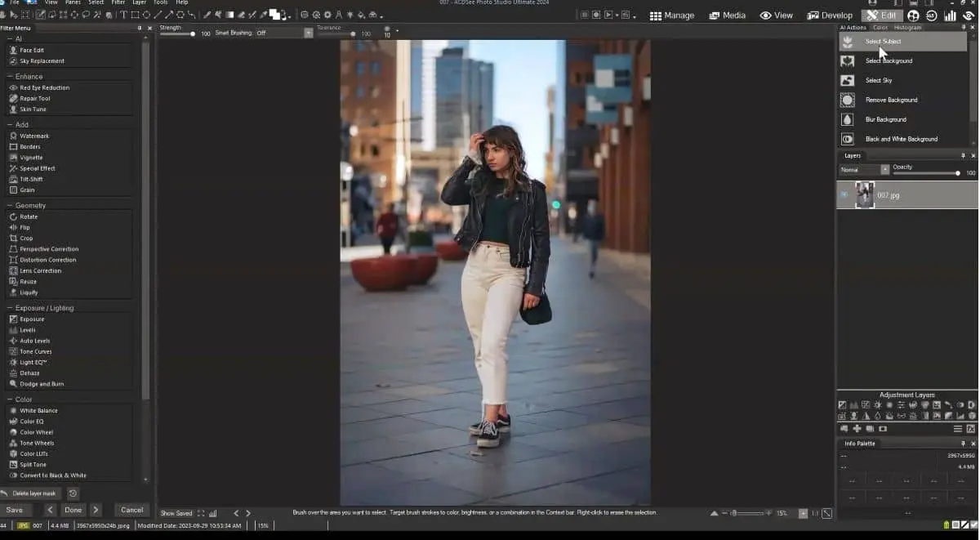This screenshot has height=540, width=980.
Task: Select the Arrow drawing tool
Action: coord(169,15)
